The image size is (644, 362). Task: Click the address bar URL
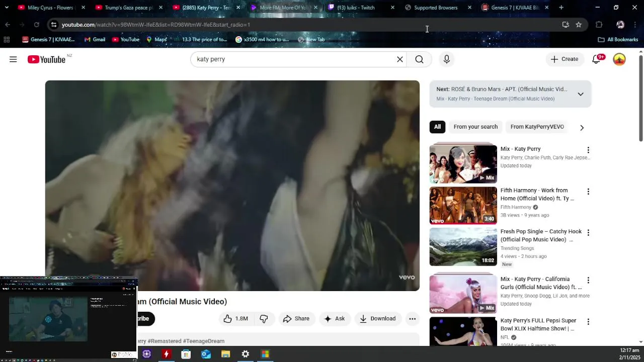pos(156,25)
